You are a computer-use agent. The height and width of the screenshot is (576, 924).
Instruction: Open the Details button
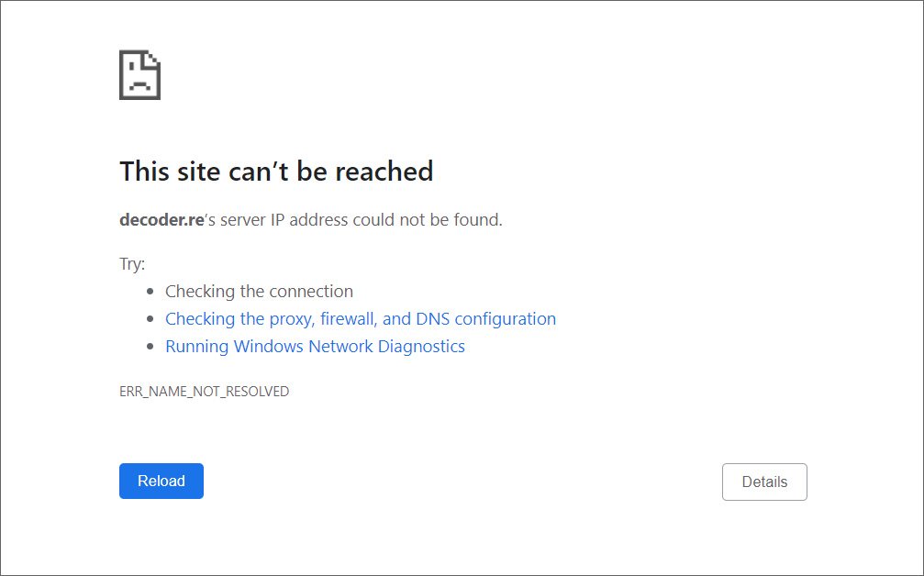764,482
